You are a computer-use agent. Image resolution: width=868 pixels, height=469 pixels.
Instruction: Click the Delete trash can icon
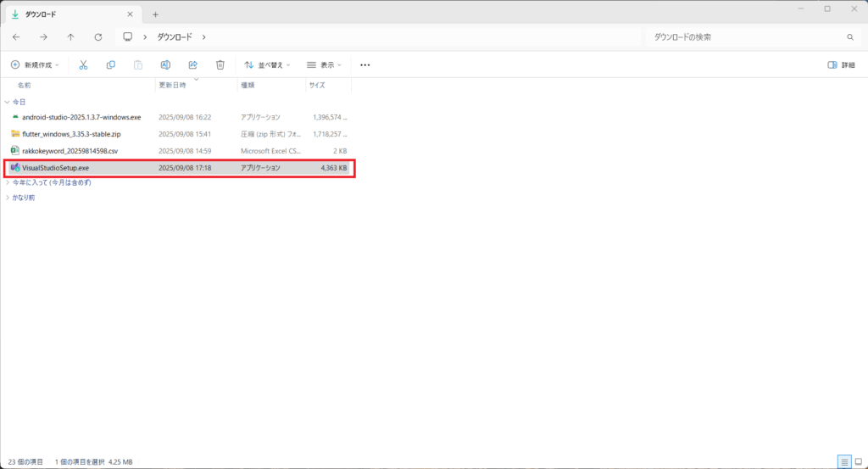point(220,64)
